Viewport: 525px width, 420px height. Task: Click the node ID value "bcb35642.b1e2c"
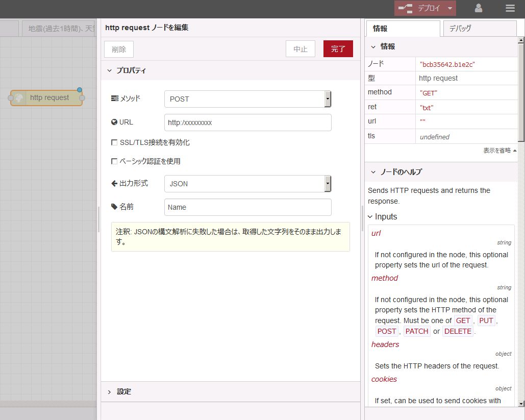[447, 65]
